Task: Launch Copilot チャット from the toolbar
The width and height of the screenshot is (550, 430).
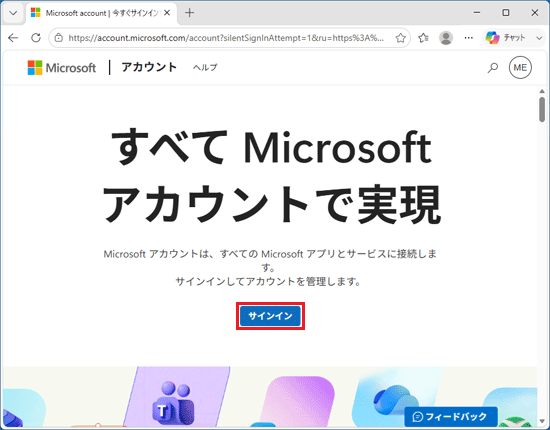Action: click(x=505, y=38)
